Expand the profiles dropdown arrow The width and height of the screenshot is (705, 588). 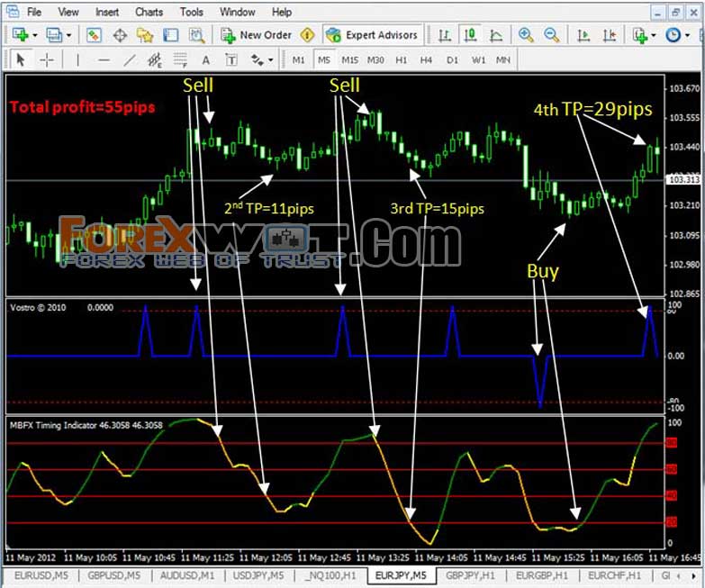(x=68, y=35)
